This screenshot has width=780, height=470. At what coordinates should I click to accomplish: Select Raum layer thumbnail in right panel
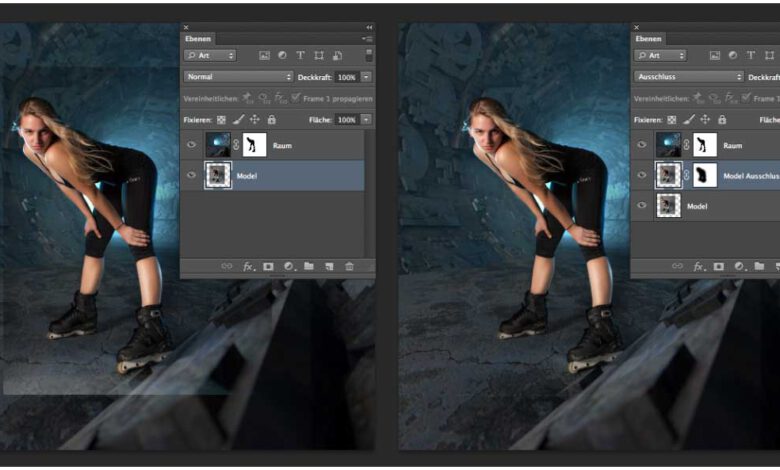coord(668,145)
